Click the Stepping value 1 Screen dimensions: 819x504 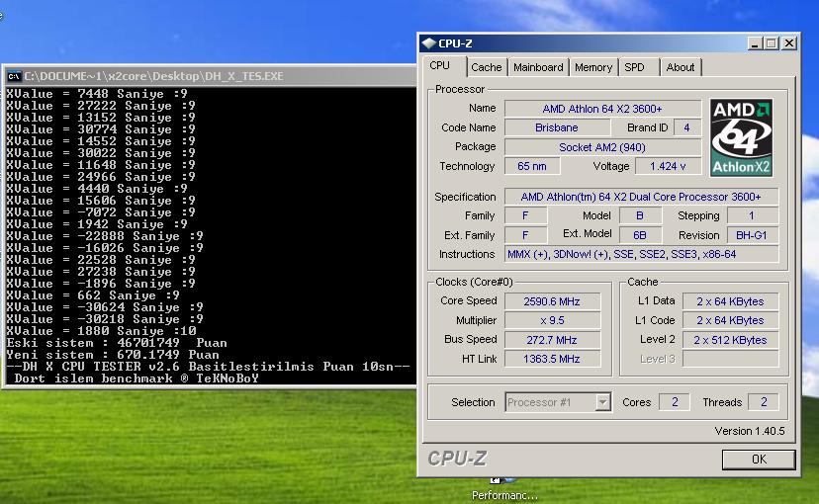[752, 215]
